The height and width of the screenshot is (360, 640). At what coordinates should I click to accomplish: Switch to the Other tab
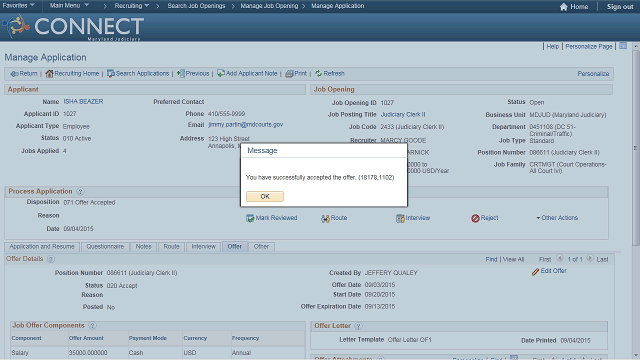coord(261,247)
